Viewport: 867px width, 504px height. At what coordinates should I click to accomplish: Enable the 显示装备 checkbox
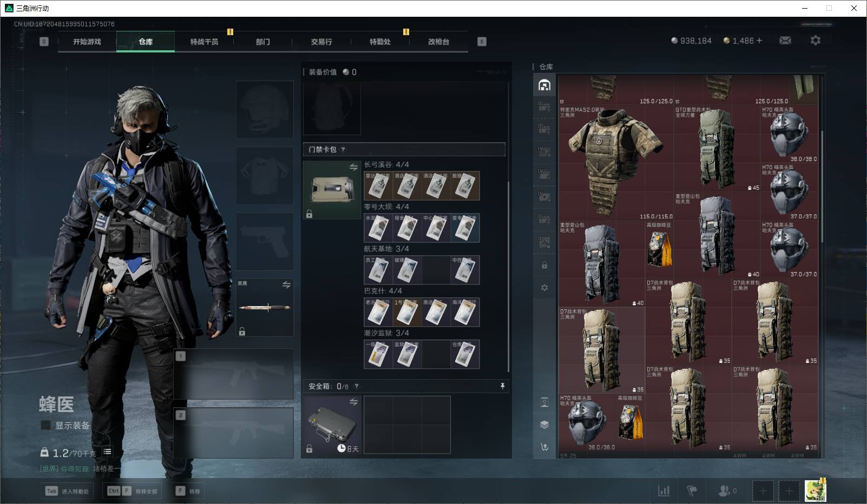46,425
